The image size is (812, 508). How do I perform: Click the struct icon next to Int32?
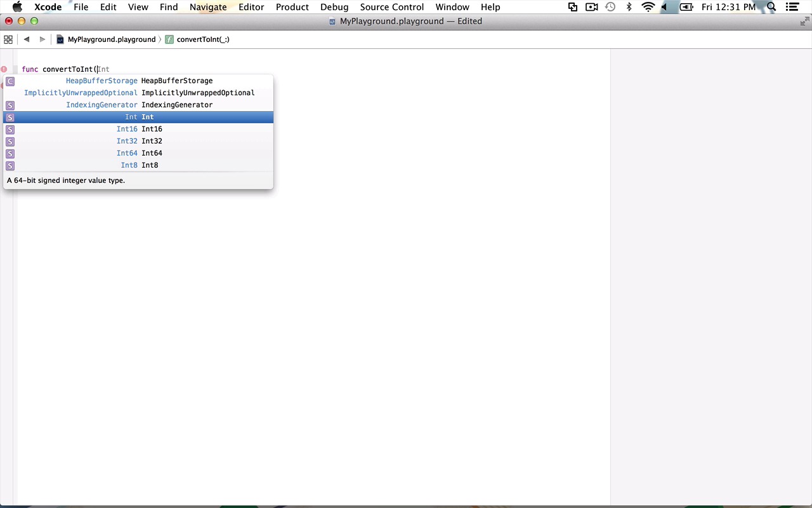click(x=10, y=142)
